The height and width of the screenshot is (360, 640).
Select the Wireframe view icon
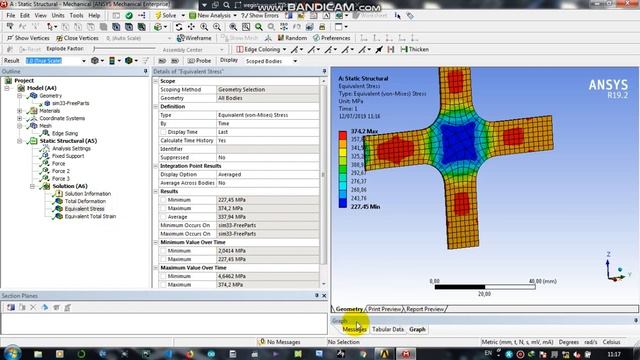(180, 38)
